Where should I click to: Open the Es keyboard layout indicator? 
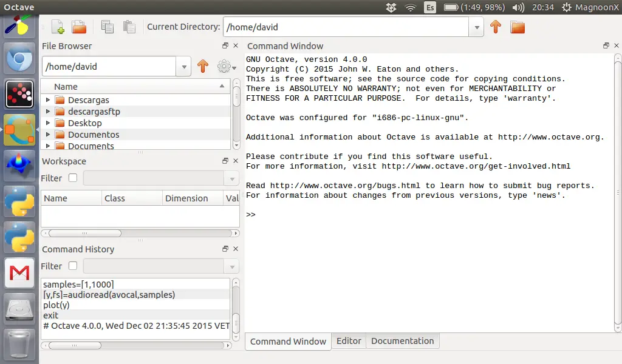click(430, 7)
